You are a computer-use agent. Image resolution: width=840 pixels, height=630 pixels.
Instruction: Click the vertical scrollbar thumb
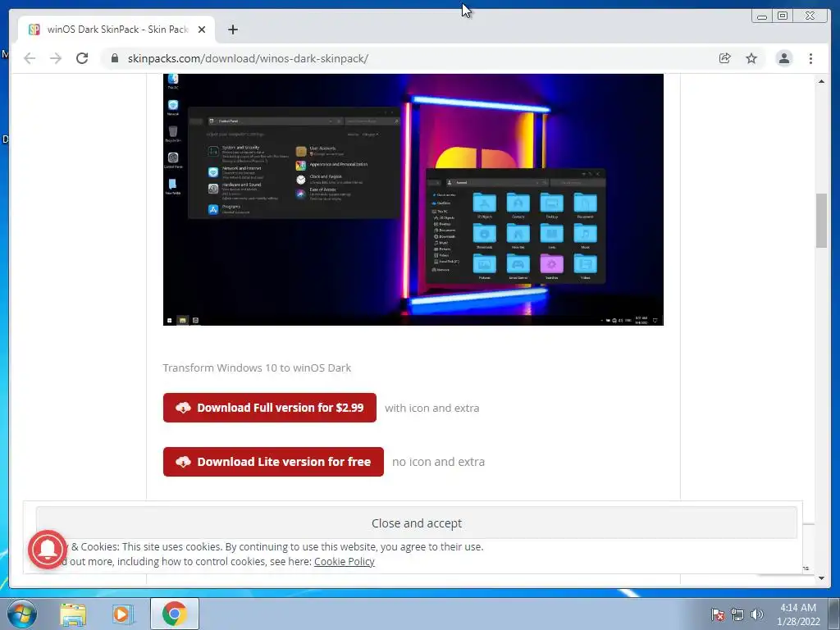coord(821,221)
